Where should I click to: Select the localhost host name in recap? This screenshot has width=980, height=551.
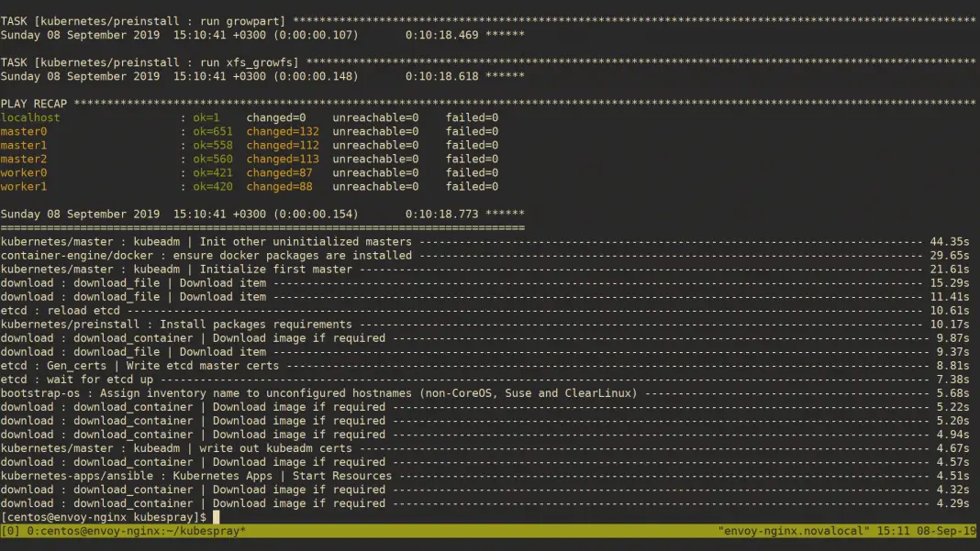[x=30, y=117]
